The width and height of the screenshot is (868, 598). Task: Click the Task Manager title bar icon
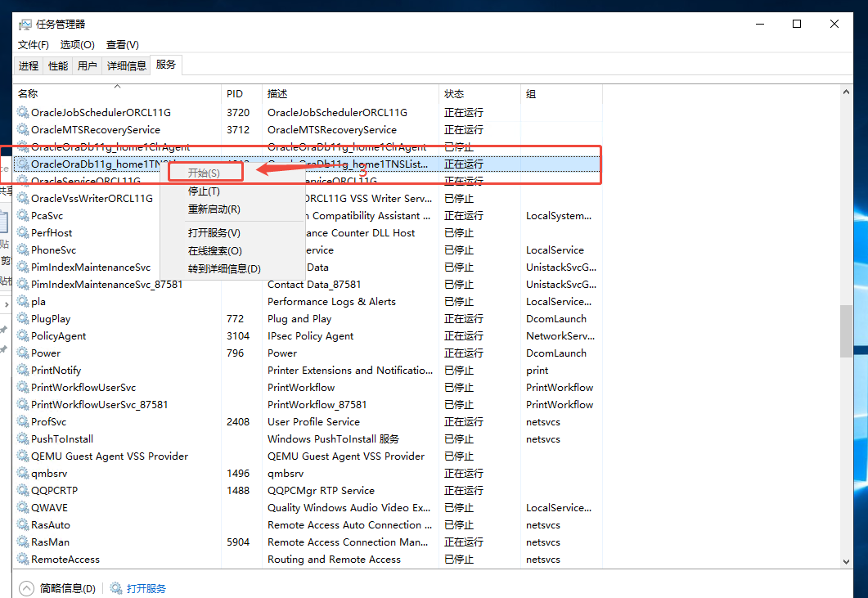(x=25, y=25)
